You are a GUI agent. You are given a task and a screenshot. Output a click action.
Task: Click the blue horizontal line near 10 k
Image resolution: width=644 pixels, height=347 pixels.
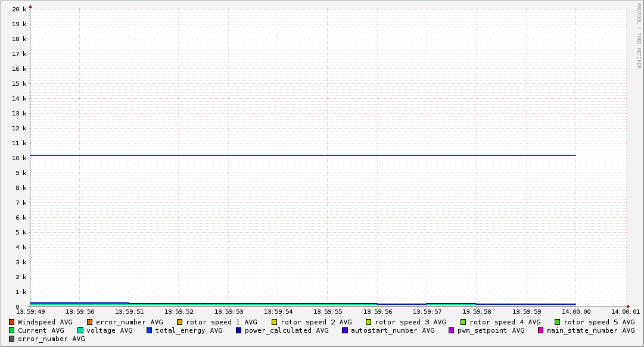coord(298,155)
